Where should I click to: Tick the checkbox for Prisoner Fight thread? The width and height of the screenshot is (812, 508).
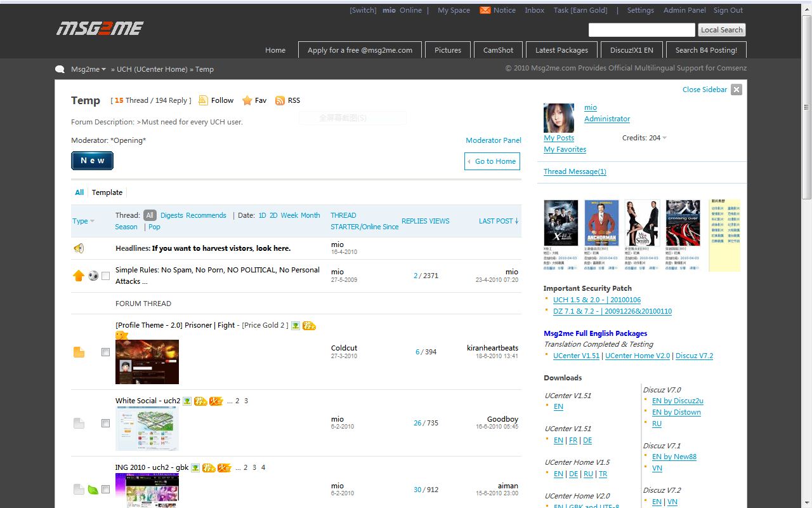[106, 352]
